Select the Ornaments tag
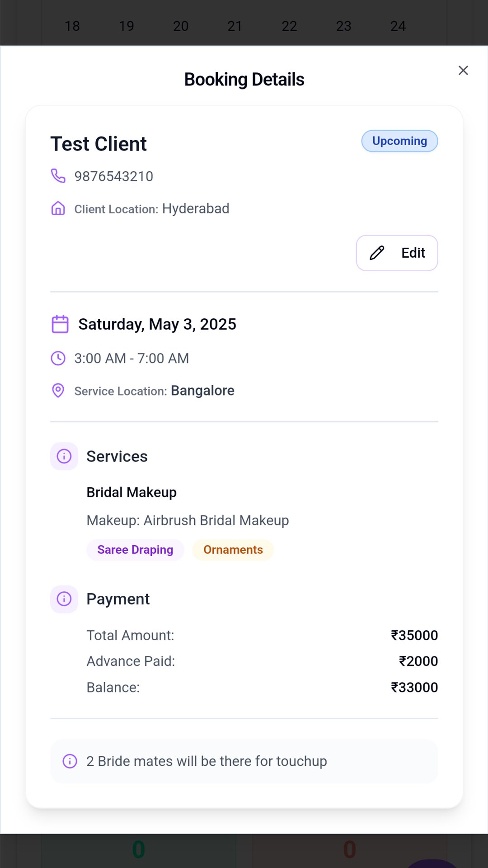488x868 pixels. pos(233,550)
